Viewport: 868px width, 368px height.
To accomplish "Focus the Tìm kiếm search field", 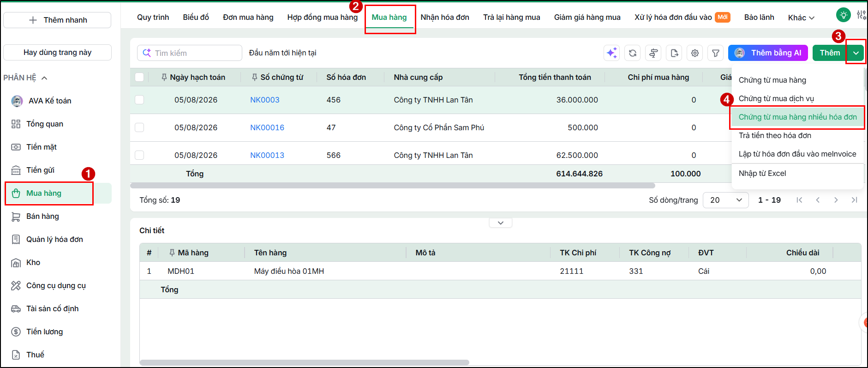I will pos(190,53).
